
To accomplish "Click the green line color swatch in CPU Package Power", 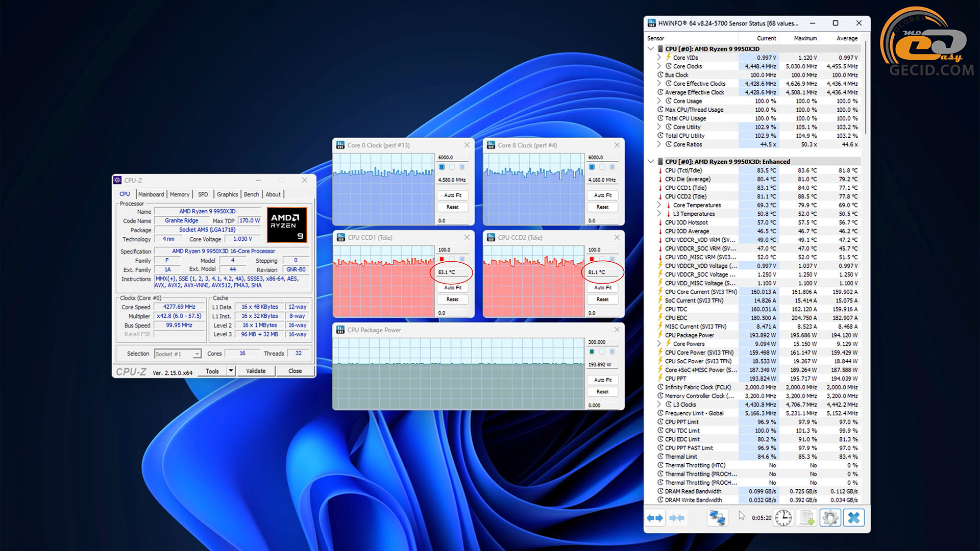I will click(x=592, y=352).
